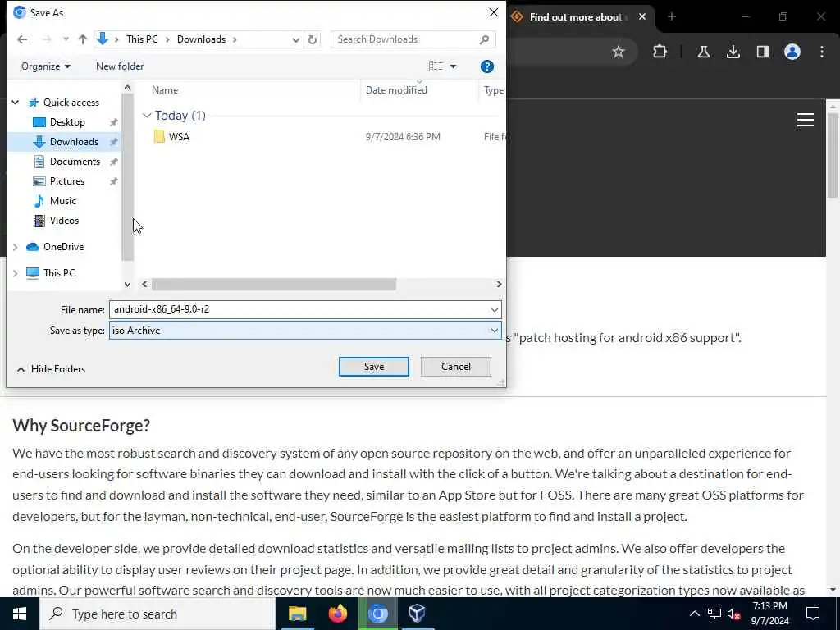Open File Explorer from taskbar
This screenshot has width=840, height=630.
(x=297, y=614)
